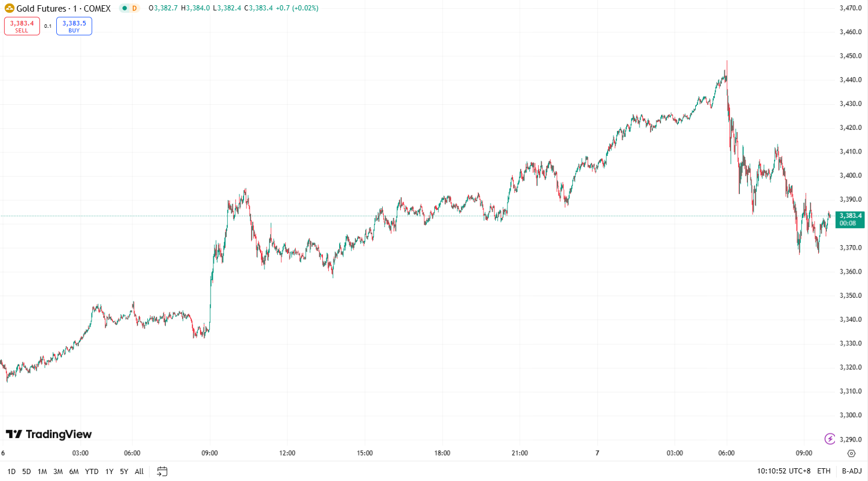Click the orange D timeframe indicator
This screenshot has width=868, height=481.
click(x=135, y=9)
